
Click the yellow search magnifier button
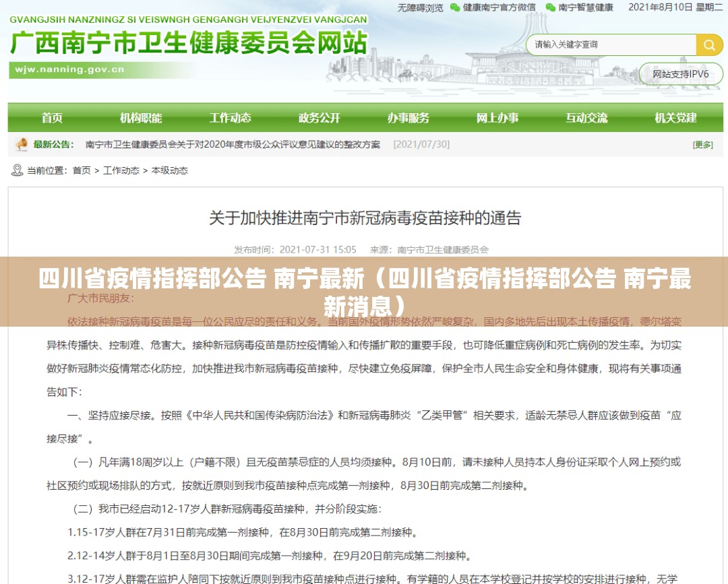click(709, 45)
